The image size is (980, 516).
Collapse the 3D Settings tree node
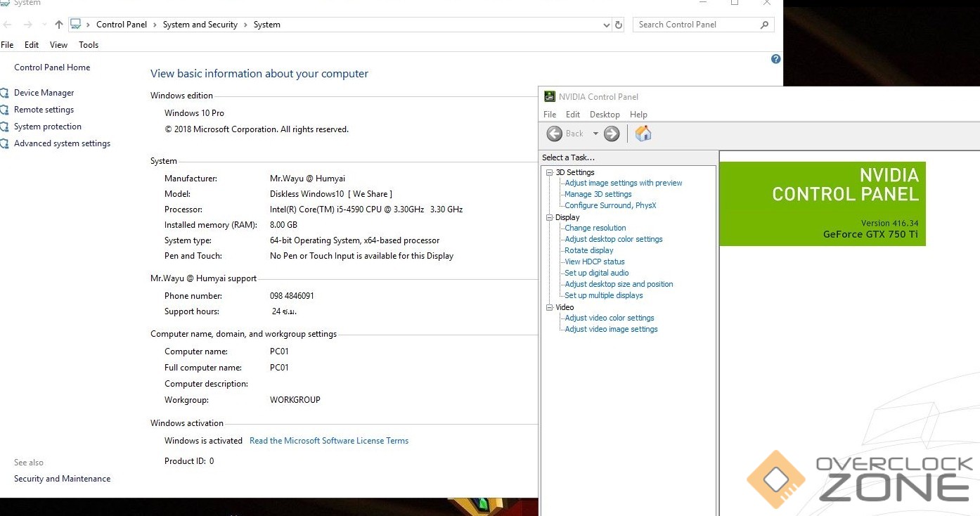(x=550, y=172)
